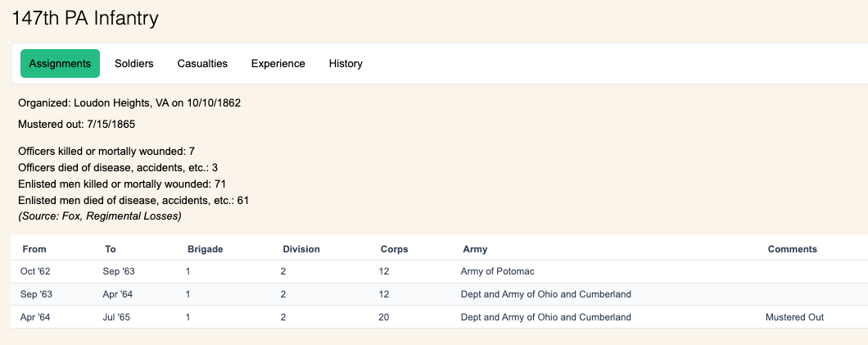This screenshot has height=345, width=868.
Task: Click the Brigade column header
Action: 205,249
